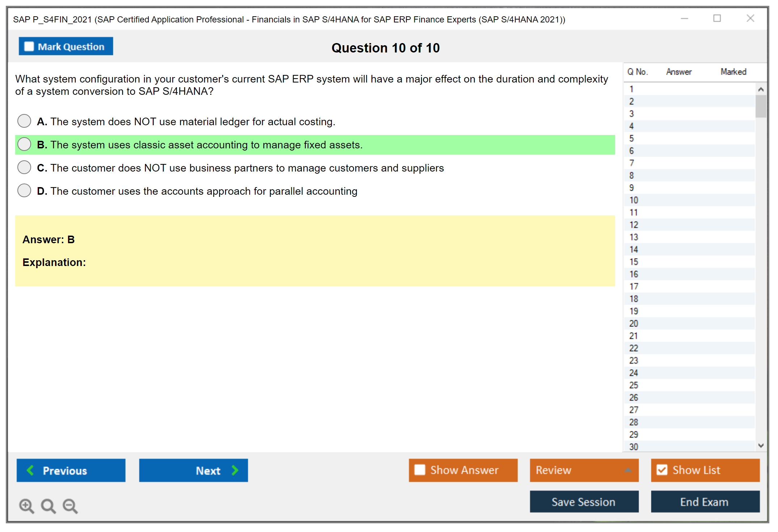
Task: Expand the Review dropdown menu
Action: pyautogui.click(x=628, y=470)
